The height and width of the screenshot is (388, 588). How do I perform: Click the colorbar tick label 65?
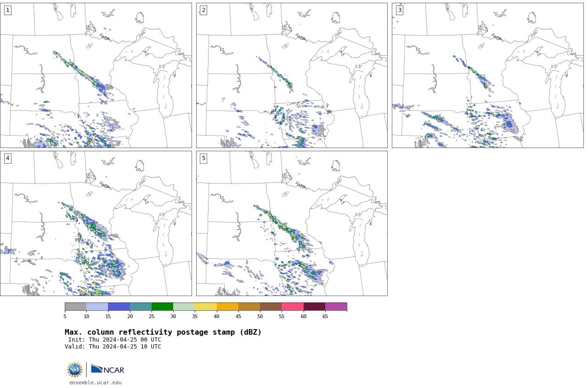pos(325,316)
